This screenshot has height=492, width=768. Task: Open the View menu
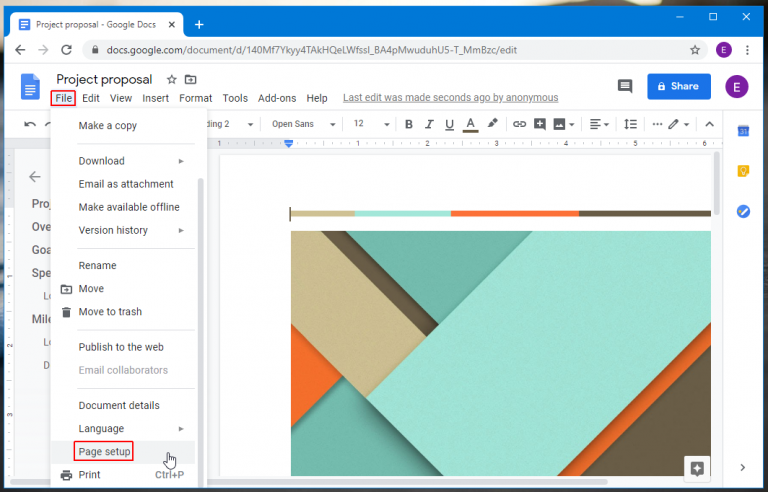click(x=120, y=98)
